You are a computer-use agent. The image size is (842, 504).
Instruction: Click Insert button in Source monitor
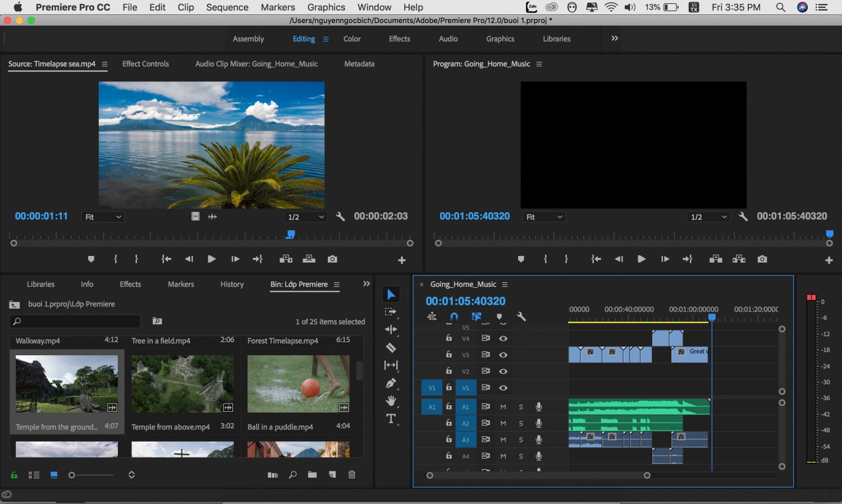click(x=286, y=259)
